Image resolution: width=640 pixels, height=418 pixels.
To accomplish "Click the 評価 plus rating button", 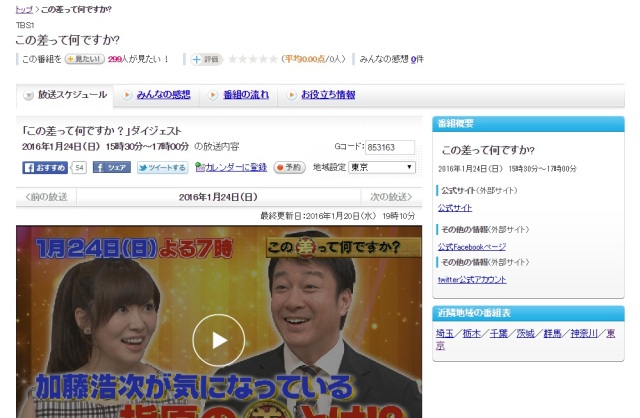I will click(x=206, y=59).
